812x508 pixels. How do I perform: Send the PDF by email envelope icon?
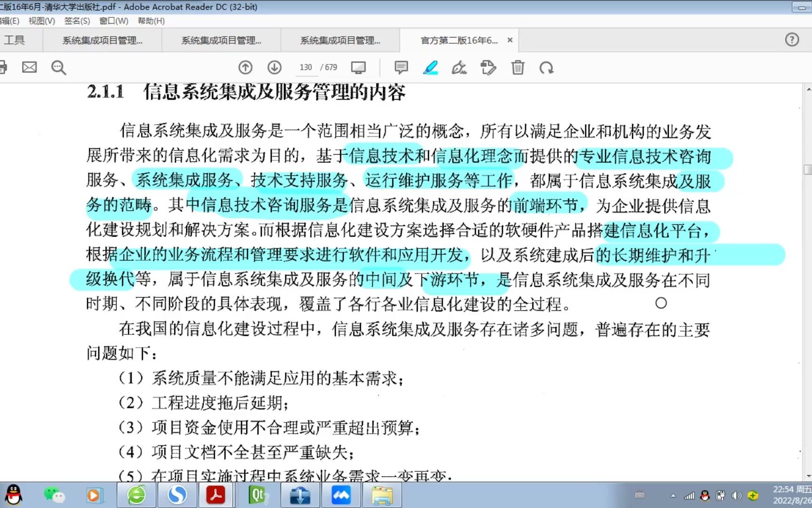[x=29, y=68]
